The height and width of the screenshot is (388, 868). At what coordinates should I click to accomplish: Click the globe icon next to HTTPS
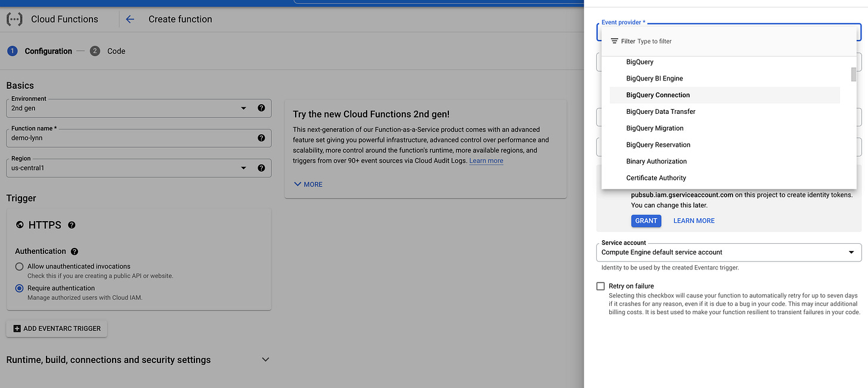click(20, 225)
